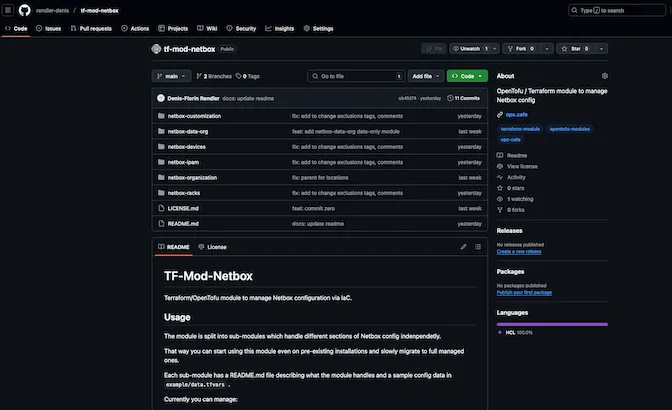The image size is (672, 410).
Task: Open the LICENSE.md file
Action: (183, 209)
